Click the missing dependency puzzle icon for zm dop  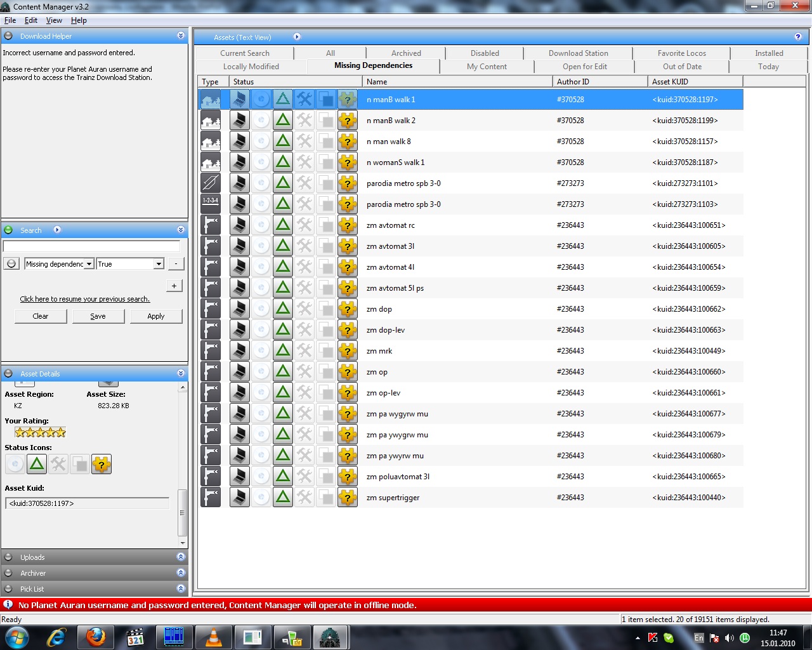point(348,309)
